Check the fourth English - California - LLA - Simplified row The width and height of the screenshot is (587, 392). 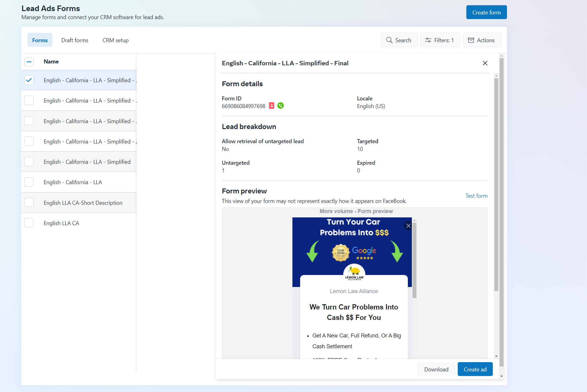29,141
